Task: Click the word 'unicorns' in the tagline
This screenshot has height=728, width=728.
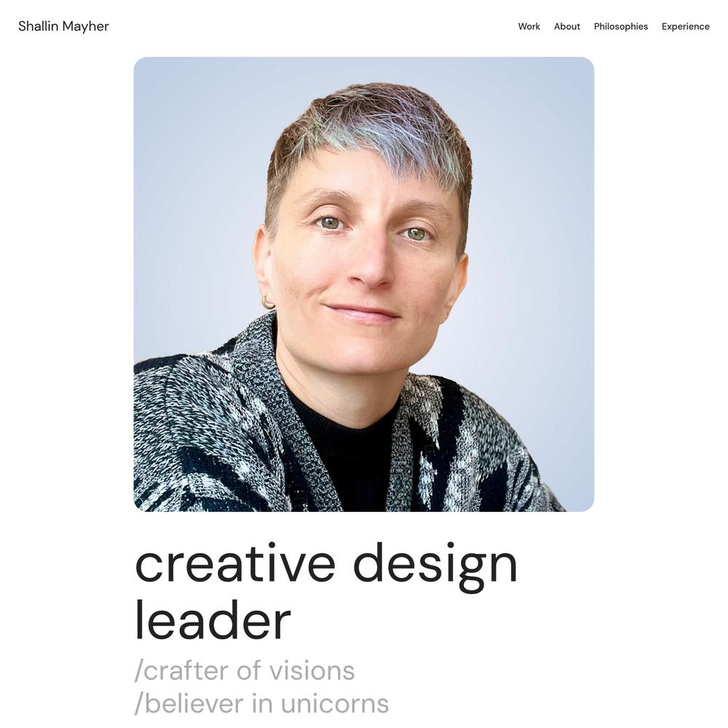Action: 335,703
